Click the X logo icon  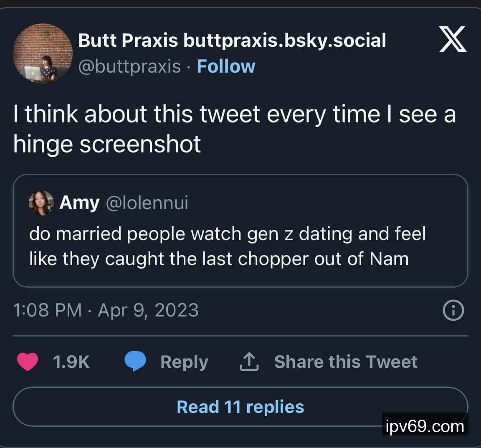point(453,39)
